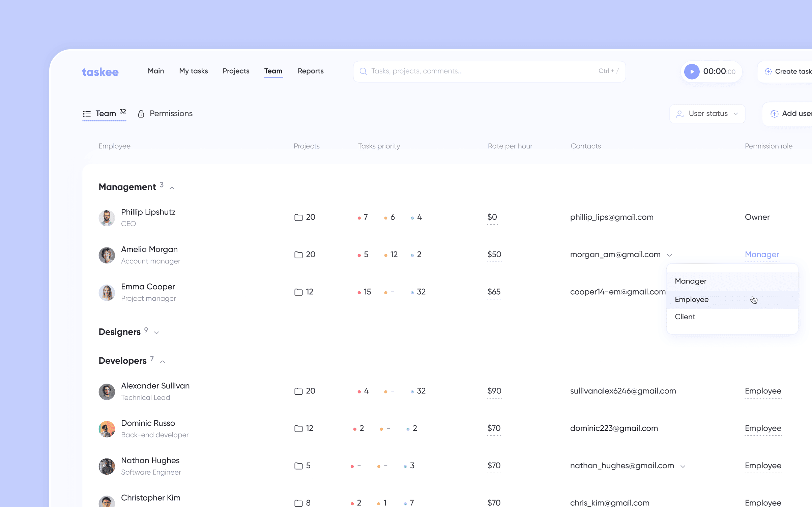Click the list icon beside the Team tab

tap(87, 114)
